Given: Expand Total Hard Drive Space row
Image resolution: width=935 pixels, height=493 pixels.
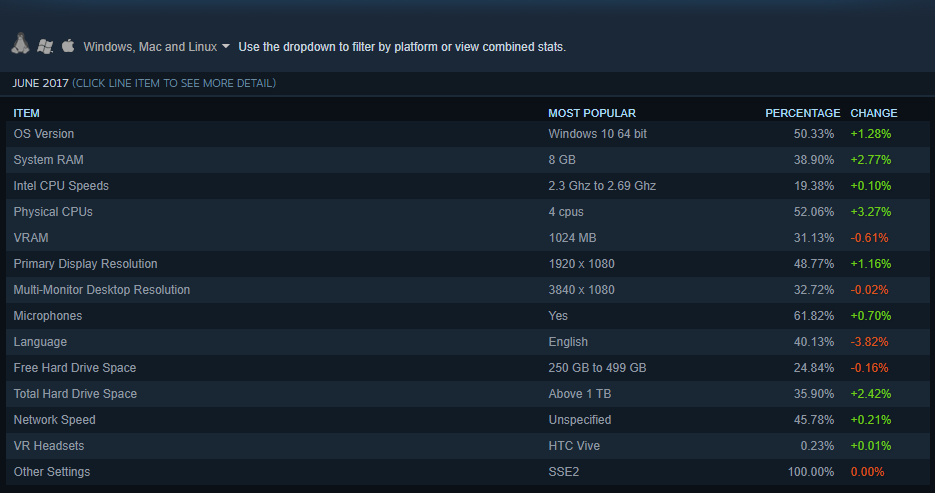Looking at the screenshot, I should click(75, 393).
